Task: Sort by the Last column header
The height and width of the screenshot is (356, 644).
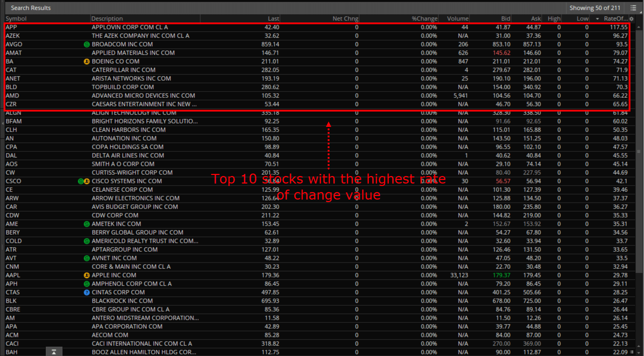Action: click(274, 19)
